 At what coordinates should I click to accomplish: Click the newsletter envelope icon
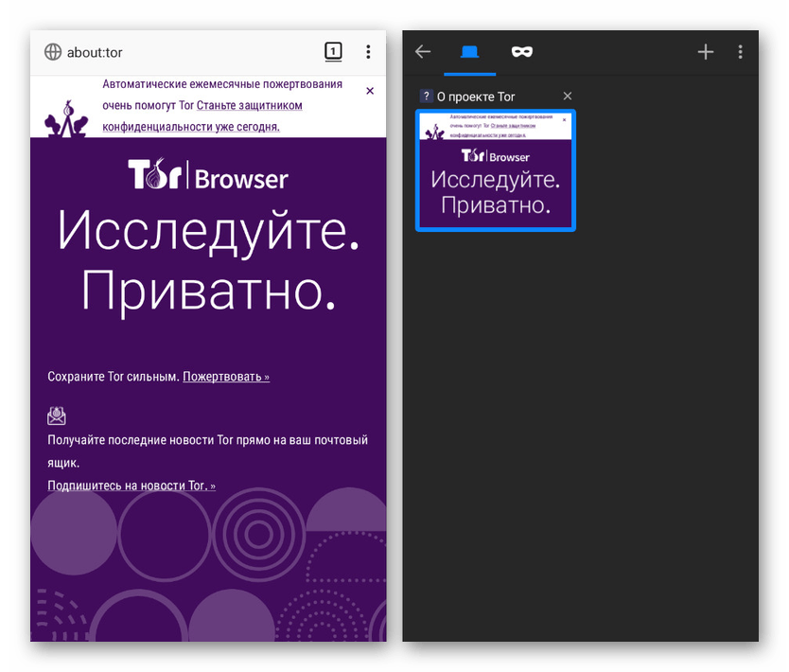click(x=57, y=416)
